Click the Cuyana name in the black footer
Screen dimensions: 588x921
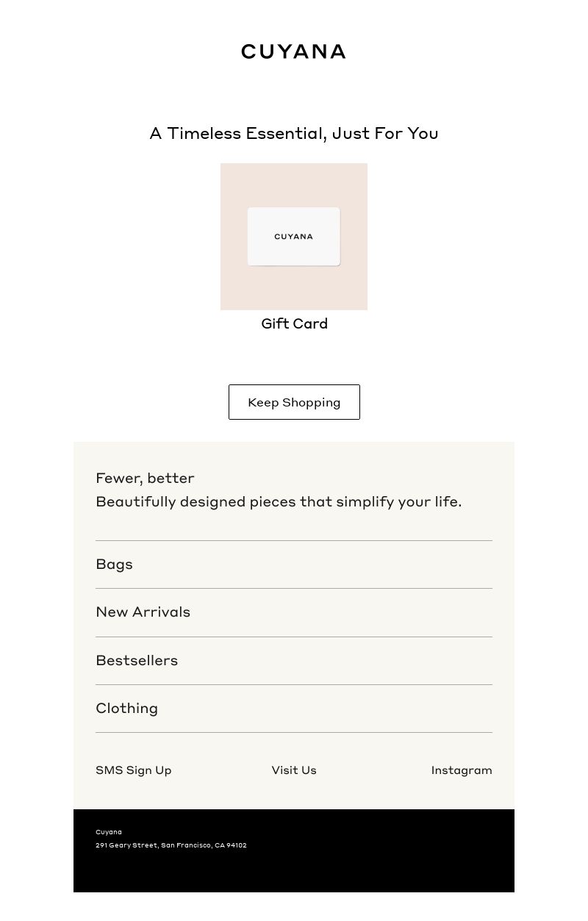109,832
